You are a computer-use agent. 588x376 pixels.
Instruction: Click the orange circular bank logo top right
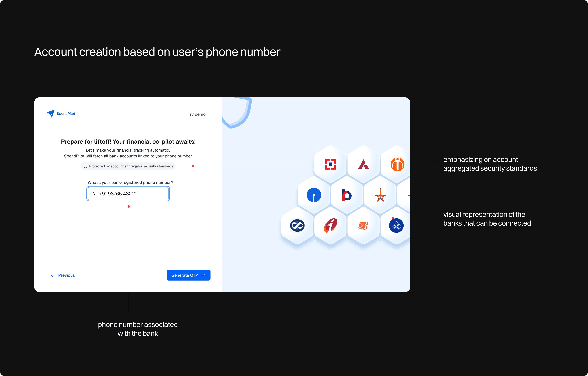point(397,164)
